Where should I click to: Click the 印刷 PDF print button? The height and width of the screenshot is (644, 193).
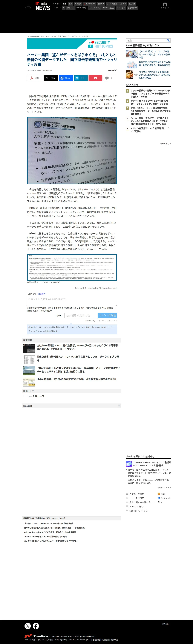(35, 78)
